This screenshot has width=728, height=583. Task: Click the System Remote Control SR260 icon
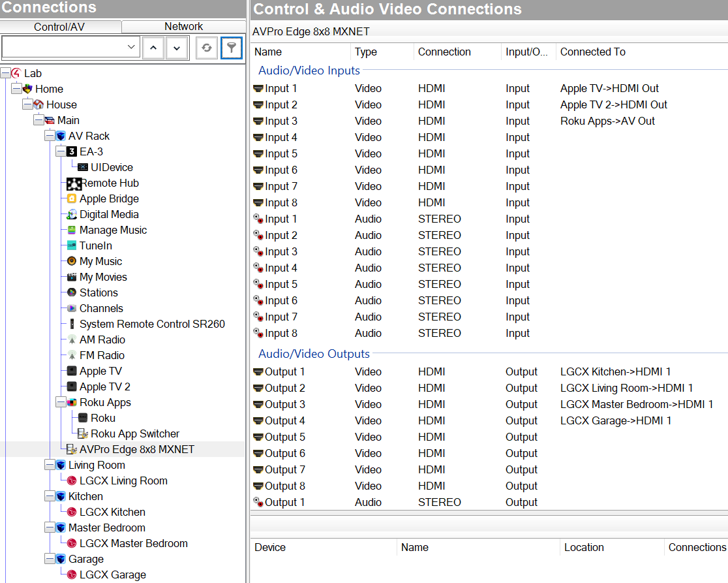pyautogui.click(x=72, y=324)
